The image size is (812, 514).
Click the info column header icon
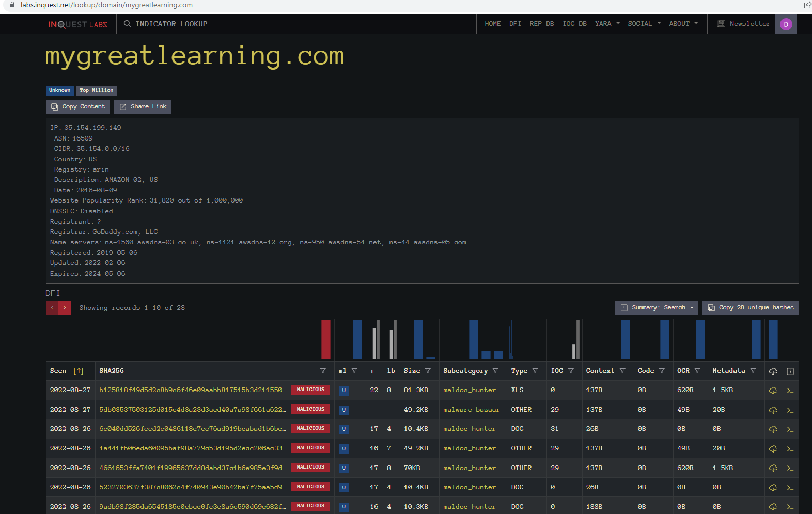click(790, 371)
